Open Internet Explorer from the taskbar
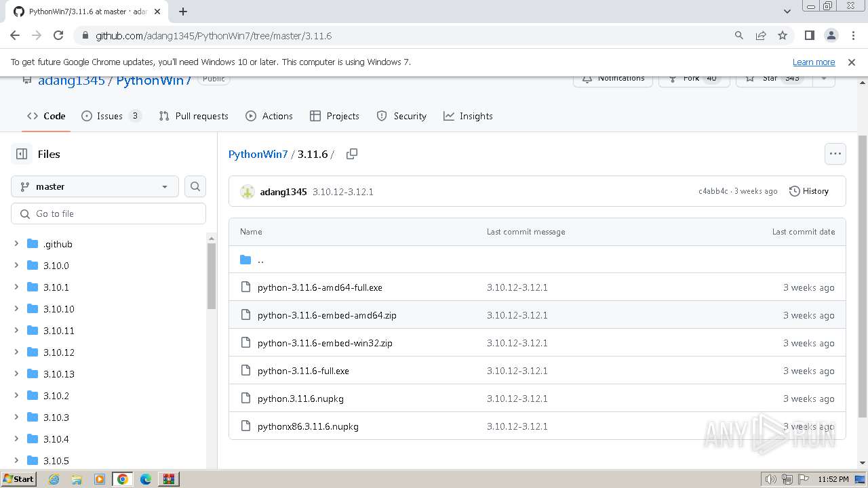The width and height of the screenshot is (868, 488). (x=54, y=479)
